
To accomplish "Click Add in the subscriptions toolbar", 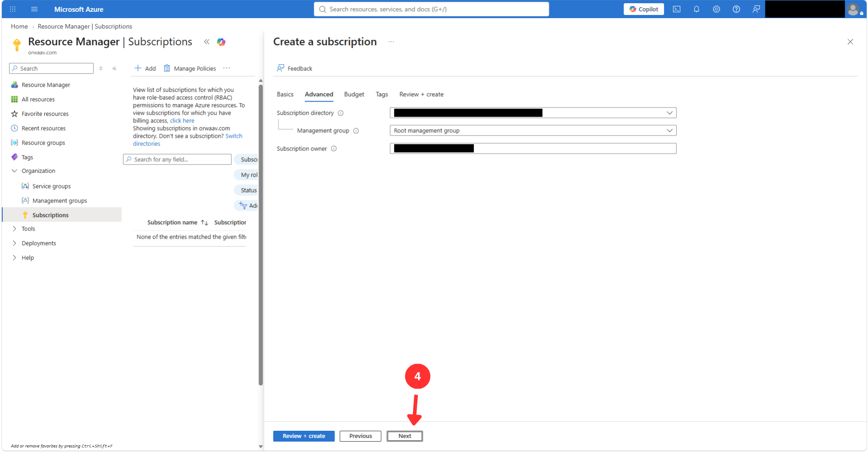I will tap(145, 68).
